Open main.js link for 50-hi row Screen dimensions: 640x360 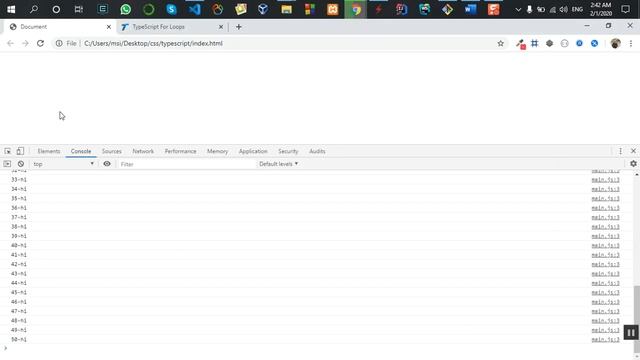tap(605, 339)
